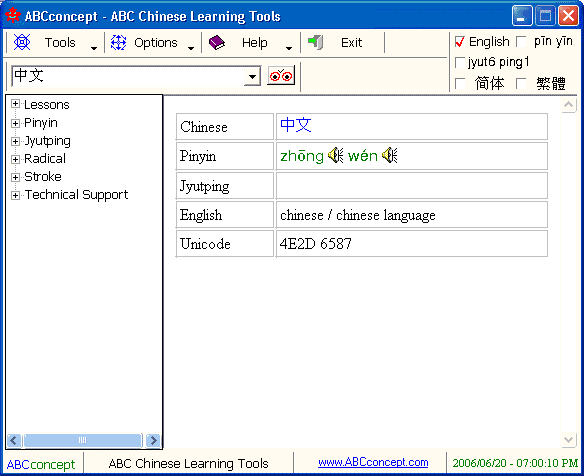Click the red eyes lookup button
The image size is (584, 476).
pos(281,76)
